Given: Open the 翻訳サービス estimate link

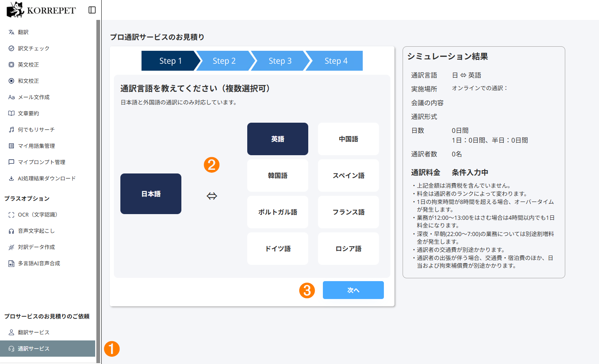Looking at the screenshot, I should coord(48,332).
